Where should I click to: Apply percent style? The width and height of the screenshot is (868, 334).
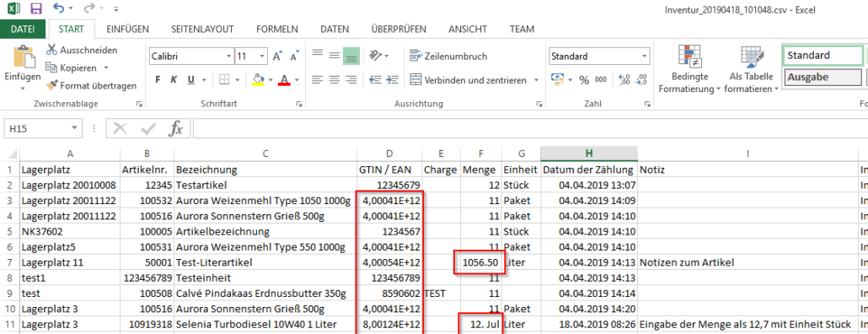pos(583,80)
